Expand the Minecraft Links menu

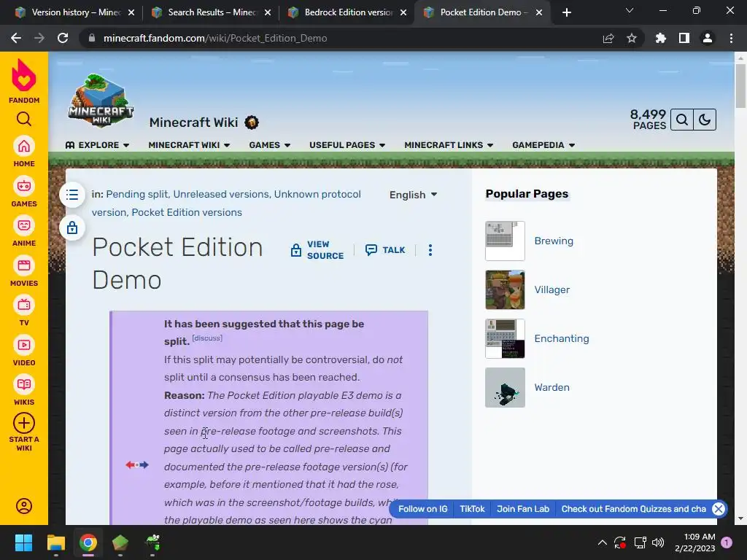click(449, 145)
